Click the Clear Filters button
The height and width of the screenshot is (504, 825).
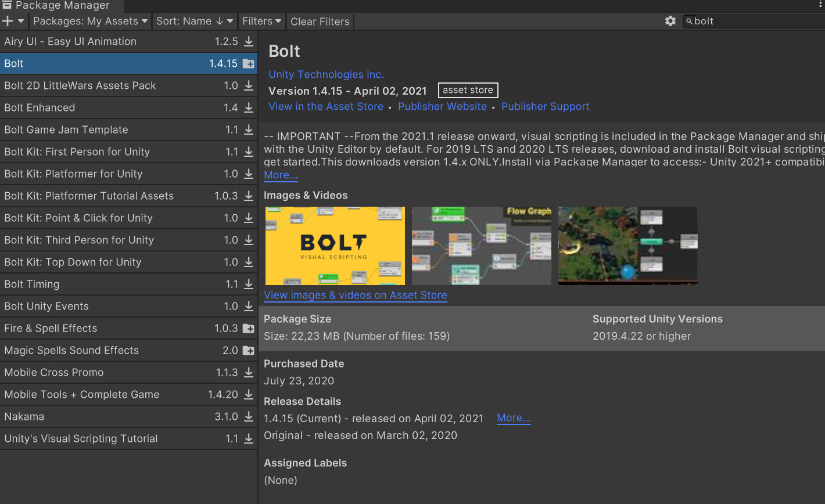pos(320,21)
